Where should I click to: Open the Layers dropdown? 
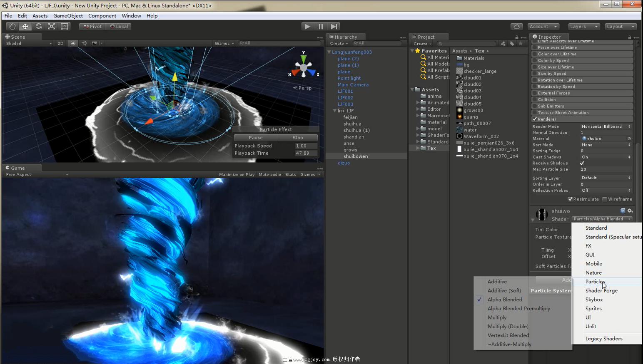click(x=583, y=26)
